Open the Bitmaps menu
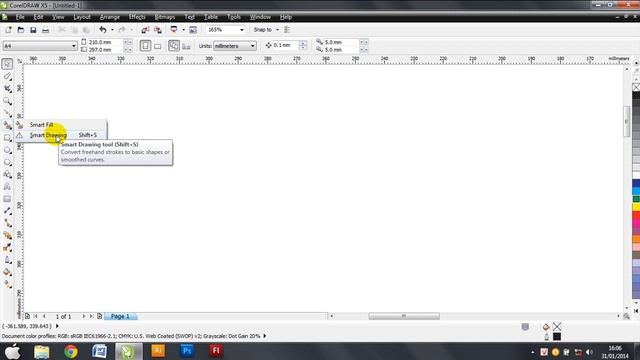Image resolution: width=640 pixels, height=360 pixels. coord(164,17)
